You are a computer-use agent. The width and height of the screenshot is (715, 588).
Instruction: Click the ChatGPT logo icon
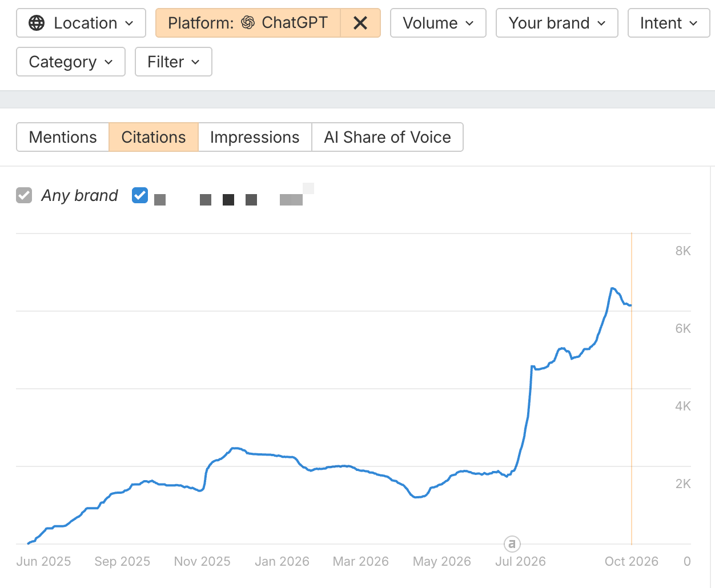tap(248, 23)
